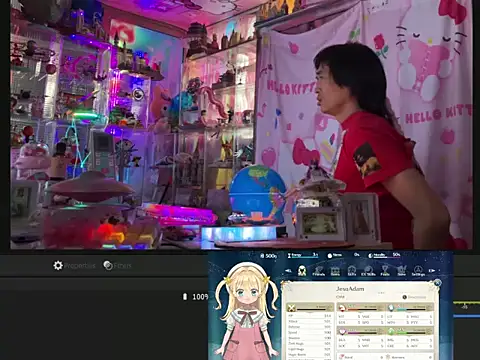480x360 pixels.
Task: Close the JesaAdam stats panel
Action: click(x=437, y=284)
